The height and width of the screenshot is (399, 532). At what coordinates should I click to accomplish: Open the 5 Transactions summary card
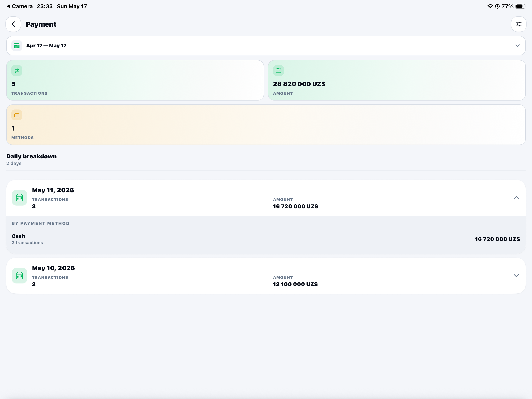135,80
